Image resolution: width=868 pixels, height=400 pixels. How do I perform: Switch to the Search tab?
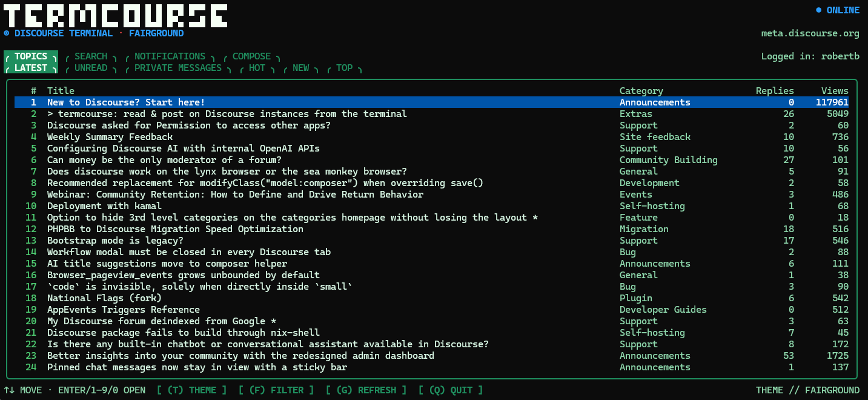click(x=91, y=56)
